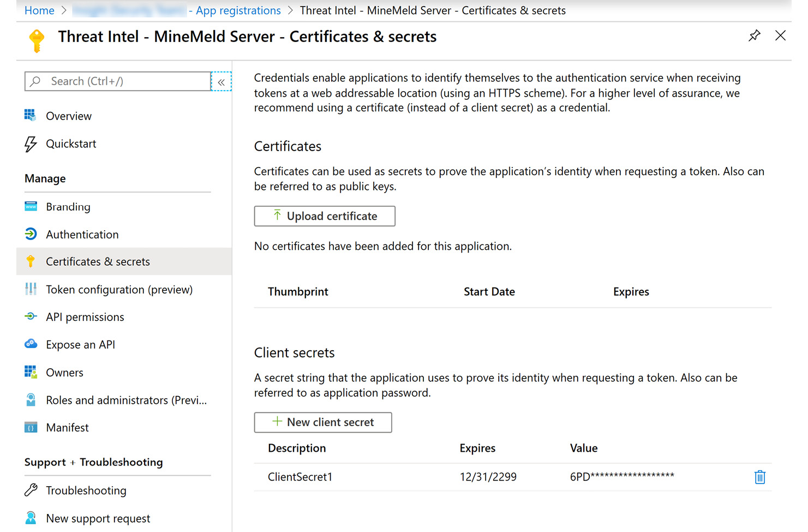Click the Overview grid icon
This screenshot has height=532, width=808.
click(31, 115)
